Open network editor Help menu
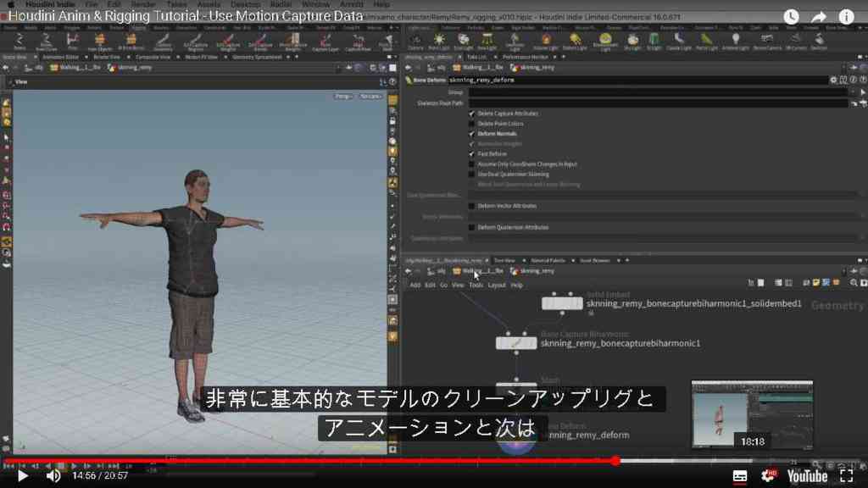Viewport: 868px width, 488px height. tap(516, 285)
